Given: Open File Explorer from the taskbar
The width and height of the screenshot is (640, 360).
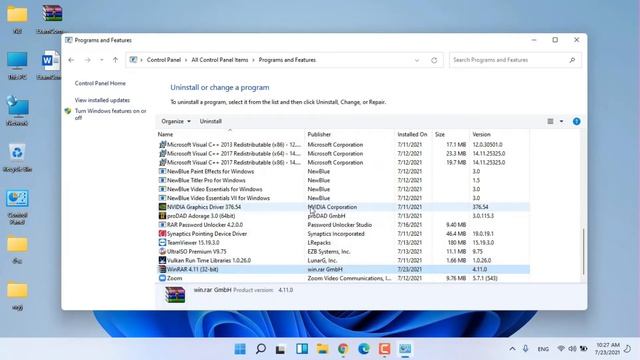Looking at the screenshot, I should (322, 349).
